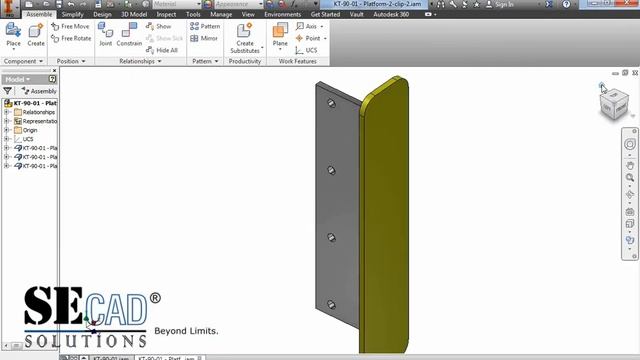Viewport: 640px width, 360px height.
Task: Open the Autodesk 360 tab
Action: tap(391, 14)
